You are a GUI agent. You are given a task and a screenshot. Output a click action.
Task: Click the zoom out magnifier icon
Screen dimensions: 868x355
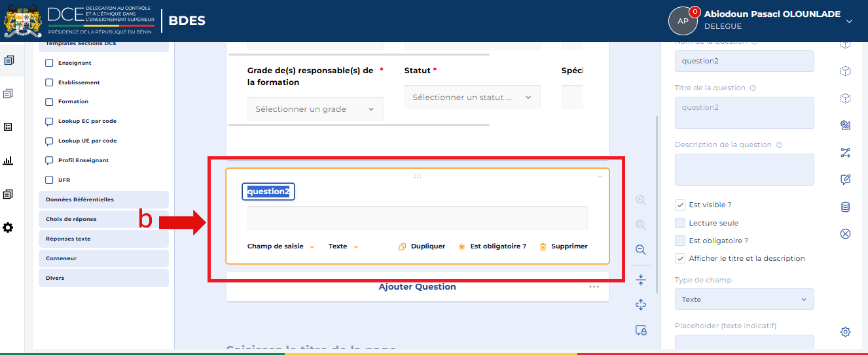[641, 250]
